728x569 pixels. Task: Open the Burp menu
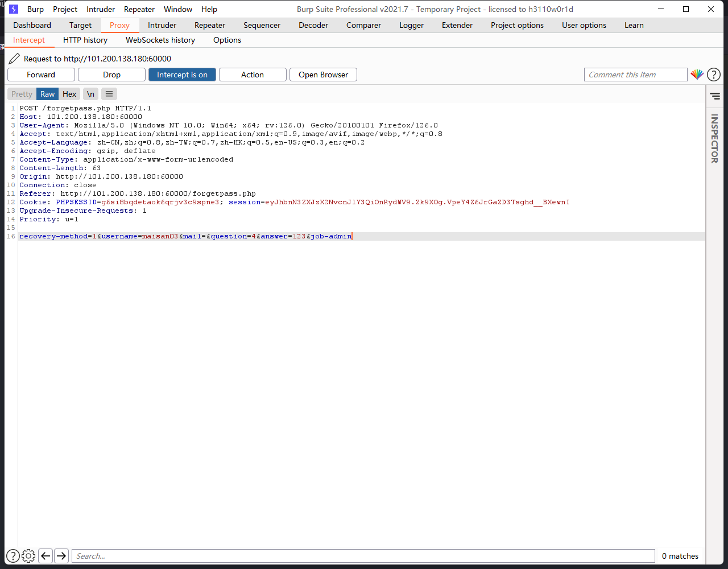(35, 9)
